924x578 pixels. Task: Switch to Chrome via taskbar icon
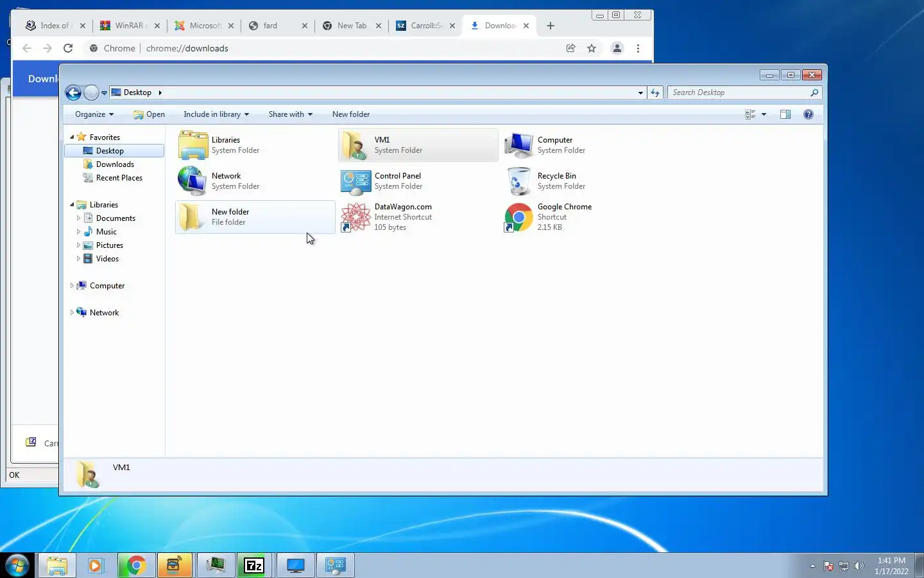coord(135,566)
